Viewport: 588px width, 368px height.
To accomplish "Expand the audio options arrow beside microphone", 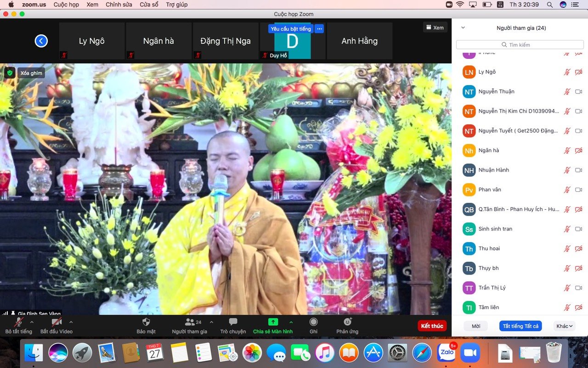I will (x=32, y=322).
